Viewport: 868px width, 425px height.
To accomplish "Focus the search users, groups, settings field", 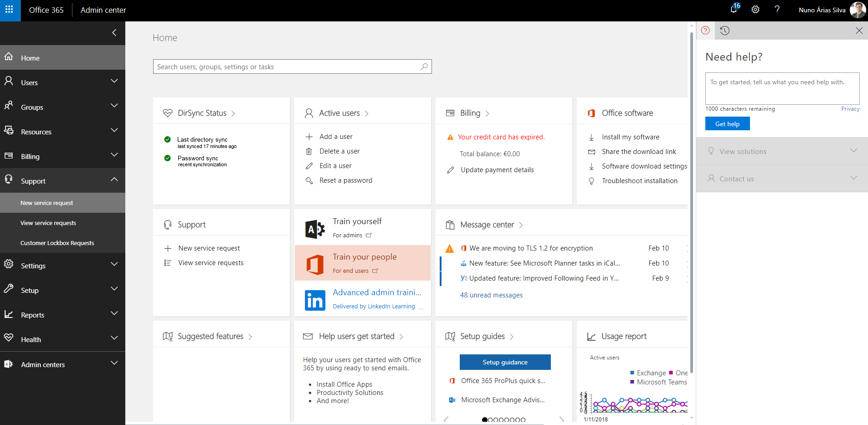I will [x=292, y=67].
